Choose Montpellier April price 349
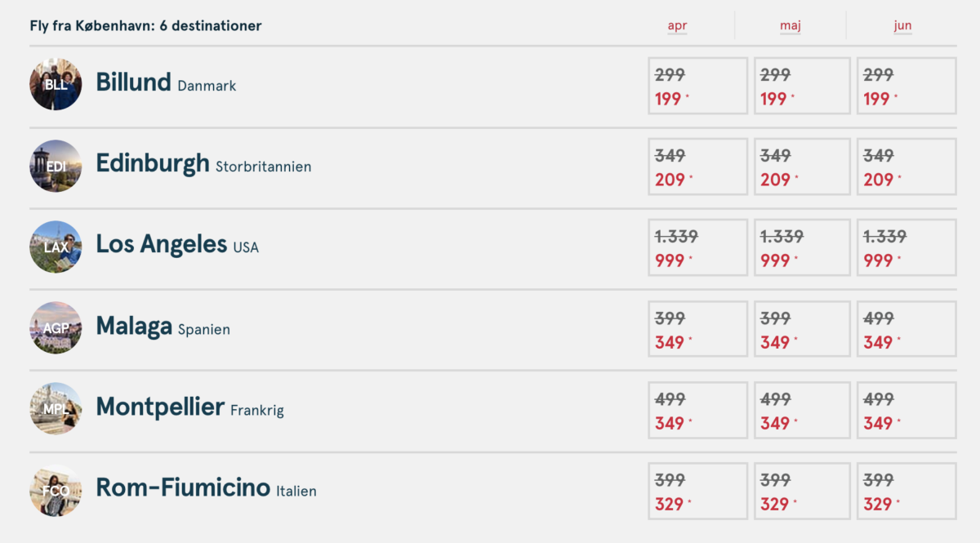 click(x=697, y=409)
